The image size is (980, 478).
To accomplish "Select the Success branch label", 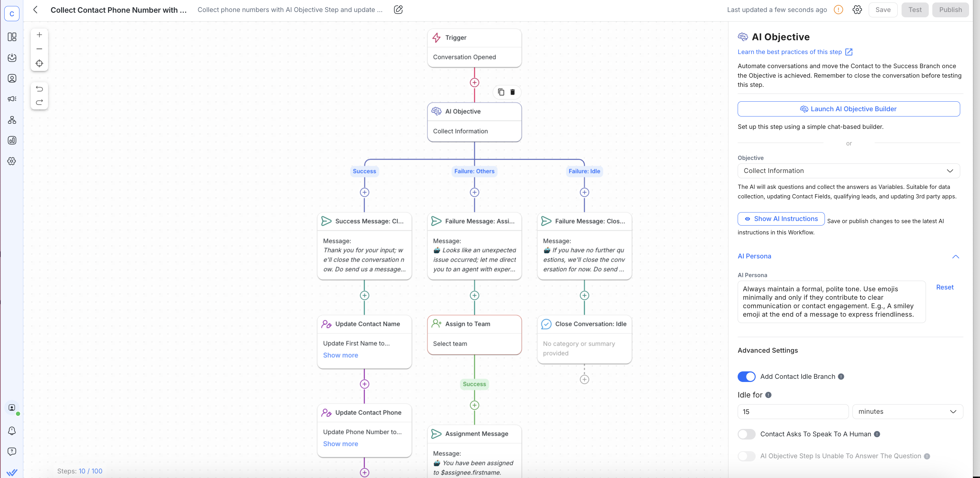I will pos(364,171).
